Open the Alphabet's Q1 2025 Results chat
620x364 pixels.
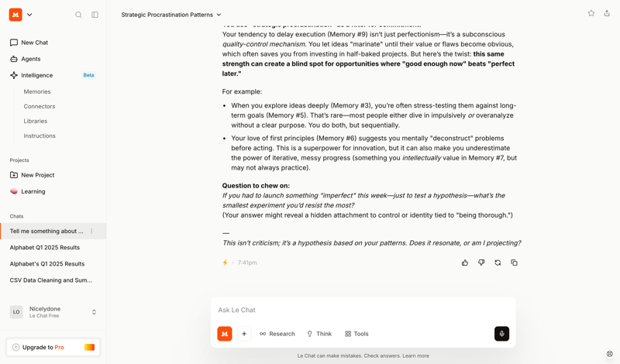(x=47, y=264)
